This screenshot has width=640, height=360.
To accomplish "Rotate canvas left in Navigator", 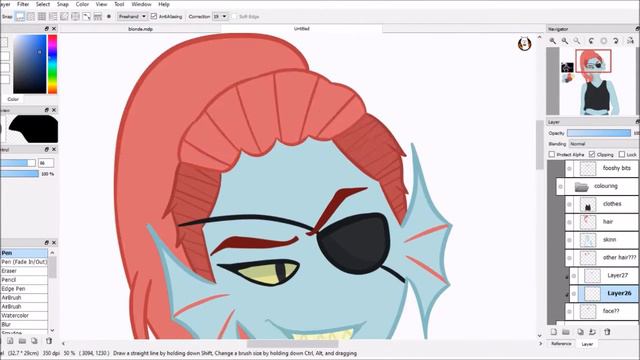I will (591, 41).
